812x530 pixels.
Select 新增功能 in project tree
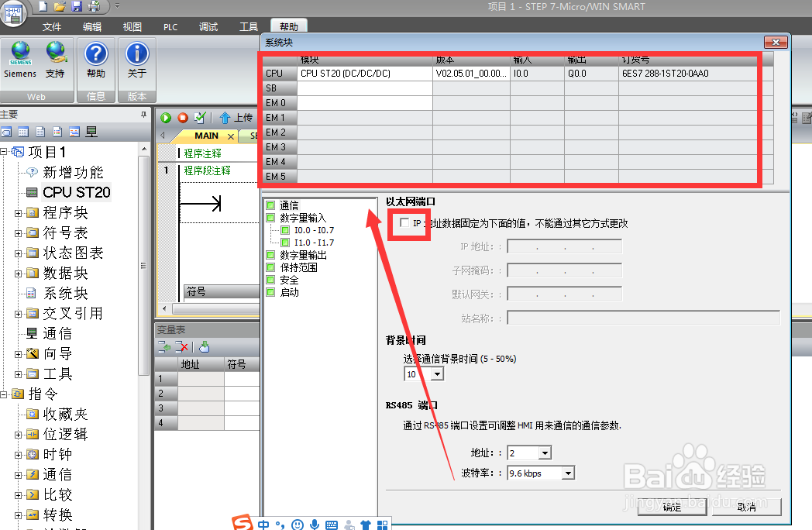point(73,172)
